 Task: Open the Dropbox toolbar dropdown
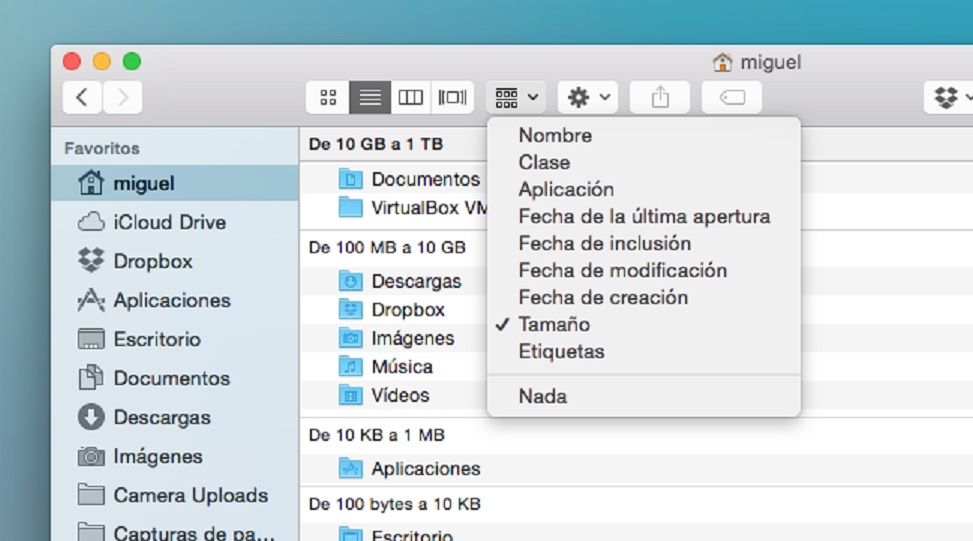point(950,97)
